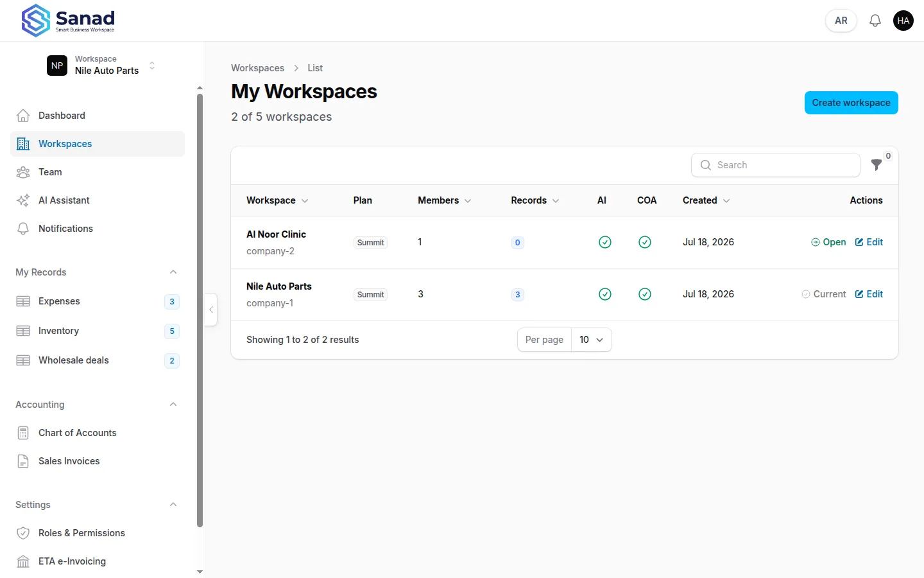Click the Team people icon
Viewport: 924px width, 578px height.
click(x=23, y=172)
